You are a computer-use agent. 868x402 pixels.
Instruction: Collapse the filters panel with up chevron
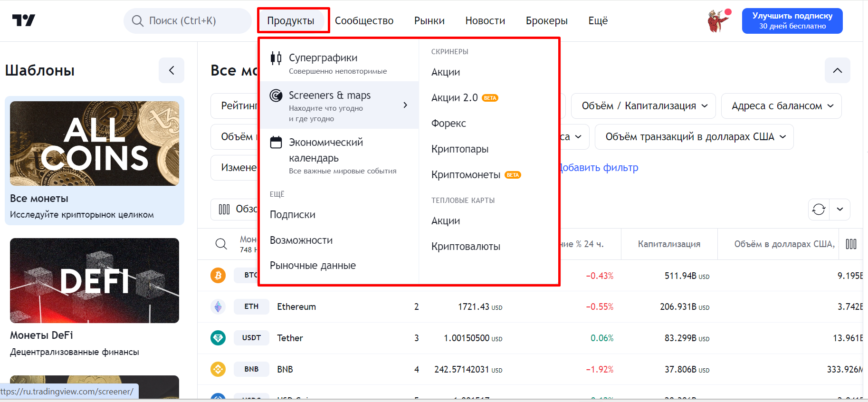838,70
